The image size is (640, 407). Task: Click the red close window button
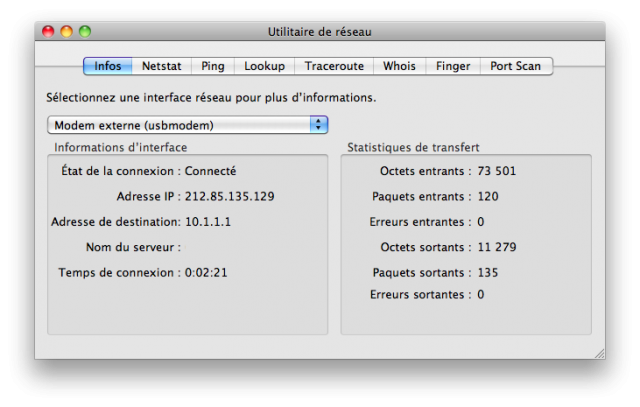point(48,31)
